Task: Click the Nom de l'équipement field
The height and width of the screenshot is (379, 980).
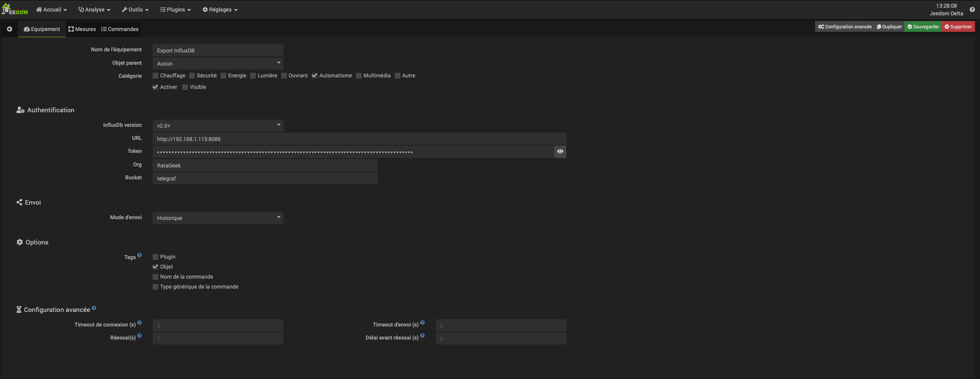Action: (x=218, y=50)
